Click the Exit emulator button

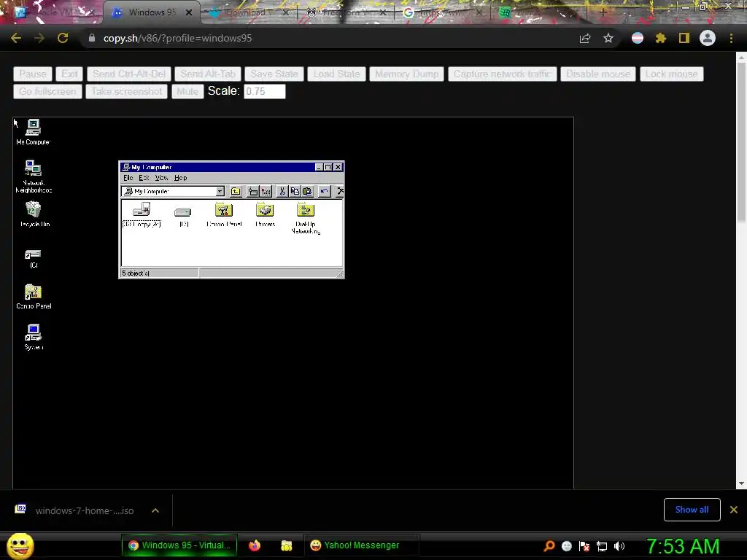[x=69, y=74]
